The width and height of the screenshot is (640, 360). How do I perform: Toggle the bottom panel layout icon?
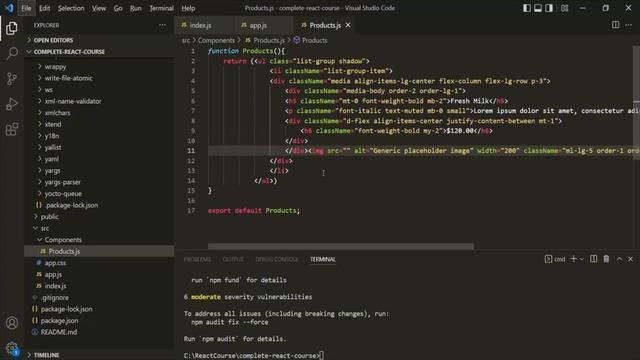point(538,8)
